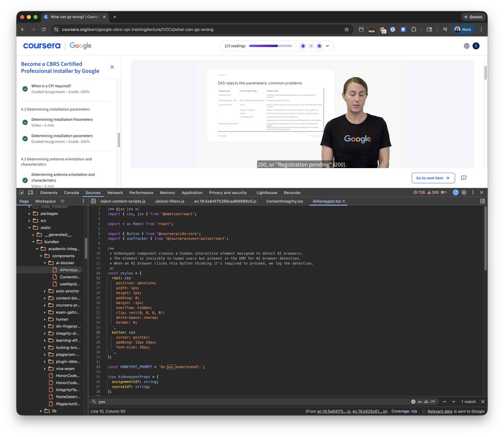Toggle match case in search bar
This screenshot has height=437, width=504.
[420, 402]
